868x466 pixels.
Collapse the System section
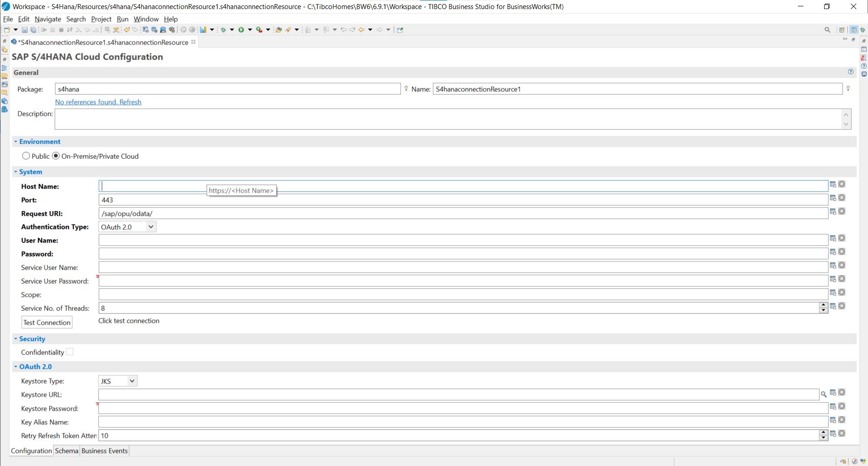(15, 172)
